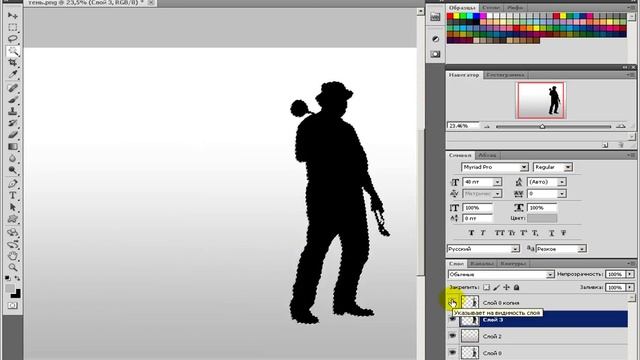Viewport: 640px width, 360px height.
Task: Select the 3D Orbit tool
Action: [x=13, y=244]
